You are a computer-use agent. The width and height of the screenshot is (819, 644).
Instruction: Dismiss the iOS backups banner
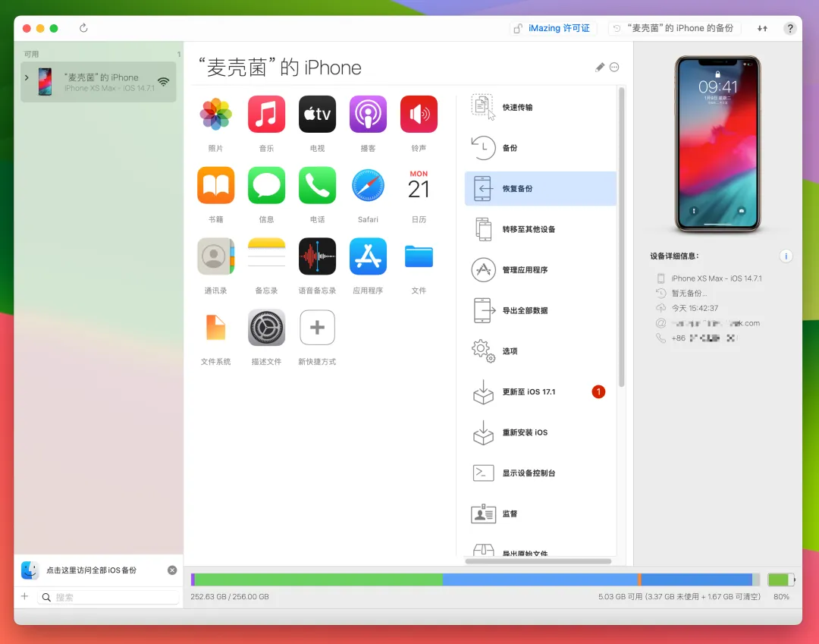click(x=172, y=570)
